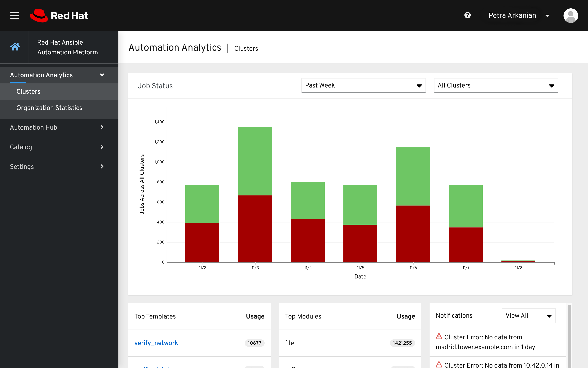Click the 11/2 red bar segment
The height and width of the screenshot is (368, 588).
click(x=202, y=243)
